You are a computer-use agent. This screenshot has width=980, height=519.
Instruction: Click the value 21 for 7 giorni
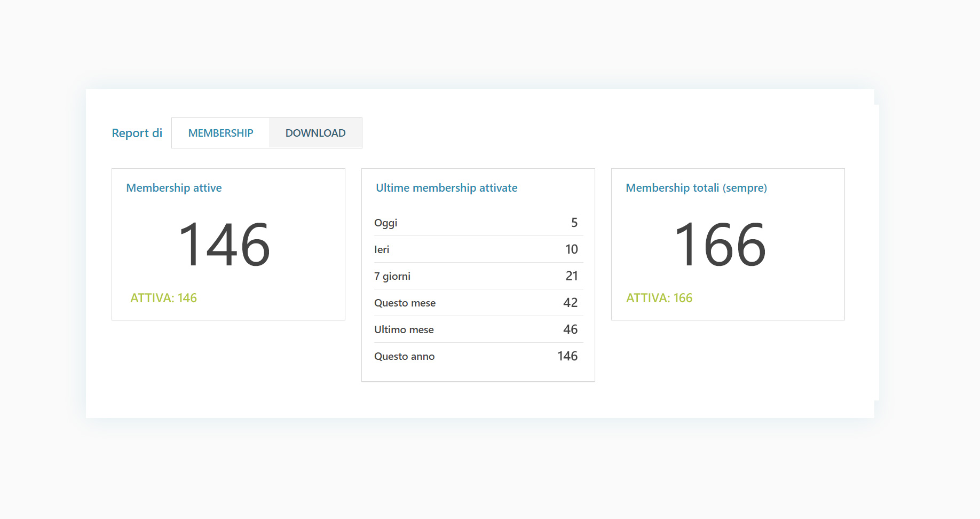point(572,276)
